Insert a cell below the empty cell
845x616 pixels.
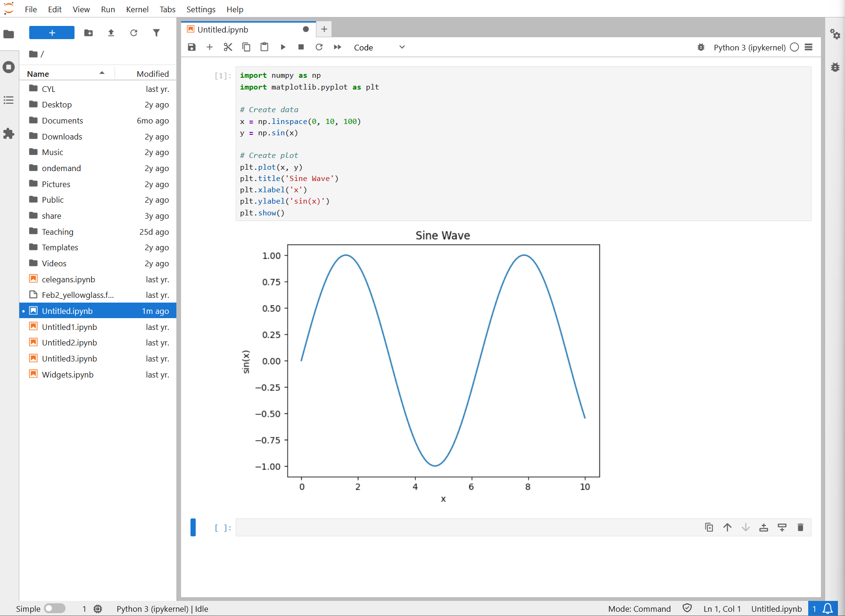pos(782,527)
